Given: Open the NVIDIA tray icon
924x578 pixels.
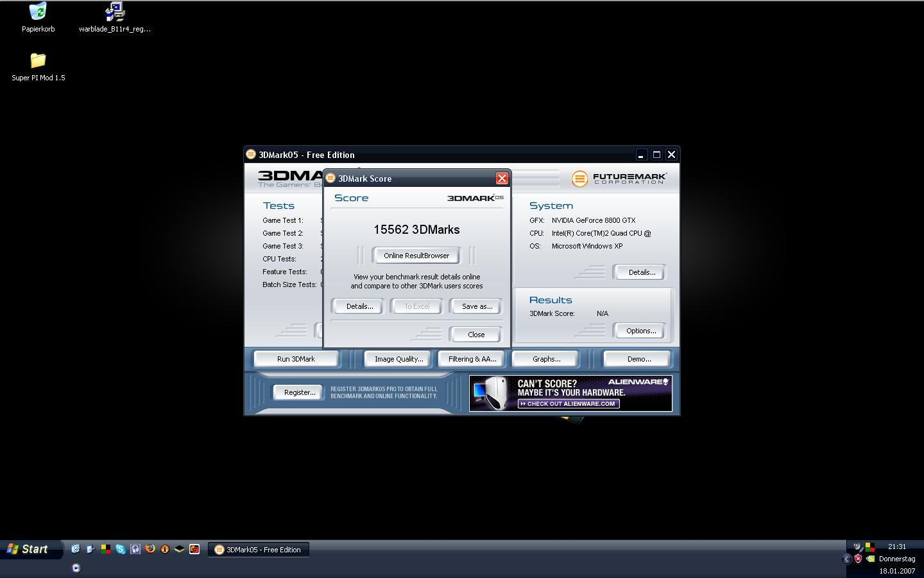Looking at the screenshot, I should 870,559.
